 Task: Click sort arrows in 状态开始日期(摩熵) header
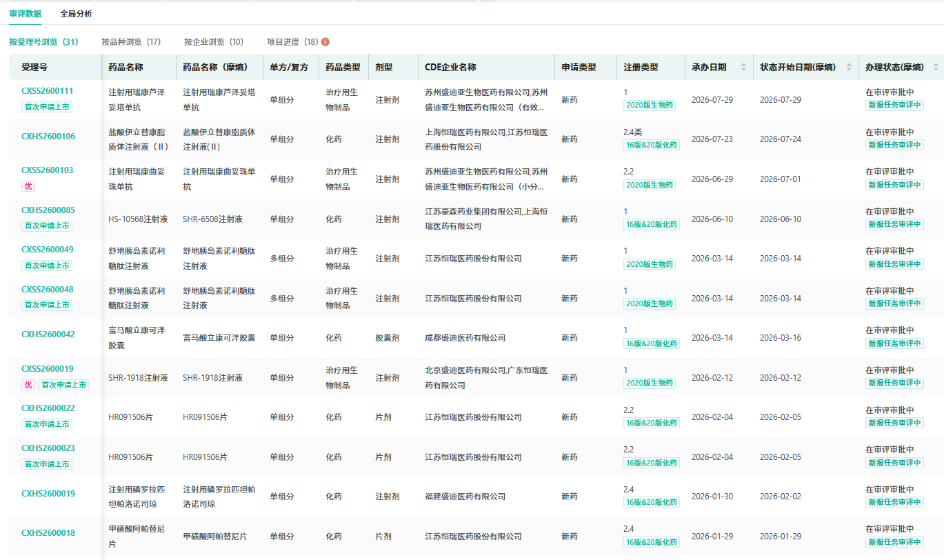[850, 68]
